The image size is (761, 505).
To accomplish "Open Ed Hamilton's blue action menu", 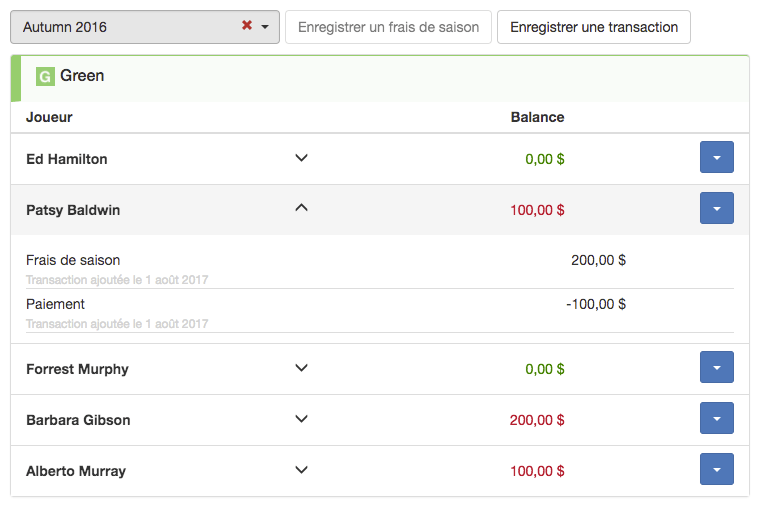I will coord(716,157).
